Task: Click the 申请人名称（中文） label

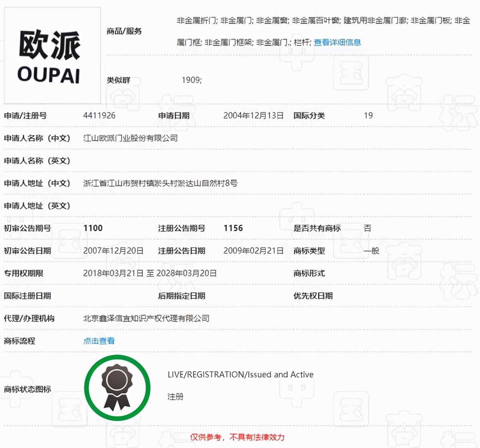Action: click(x=37, y=138)
